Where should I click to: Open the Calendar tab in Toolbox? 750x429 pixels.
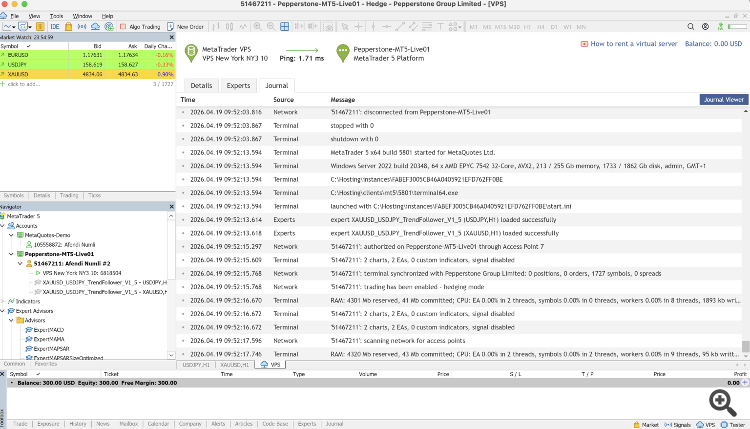click(158, 424)
